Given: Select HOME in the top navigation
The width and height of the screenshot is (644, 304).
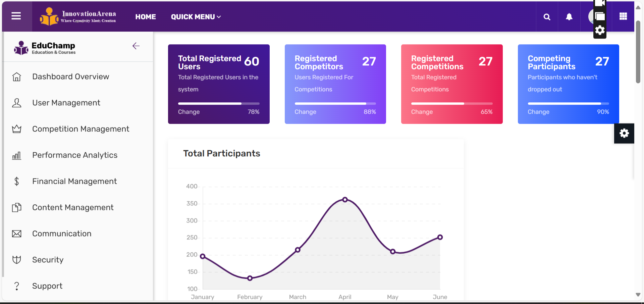Looking at the screenshot, I should pos(146,16).
